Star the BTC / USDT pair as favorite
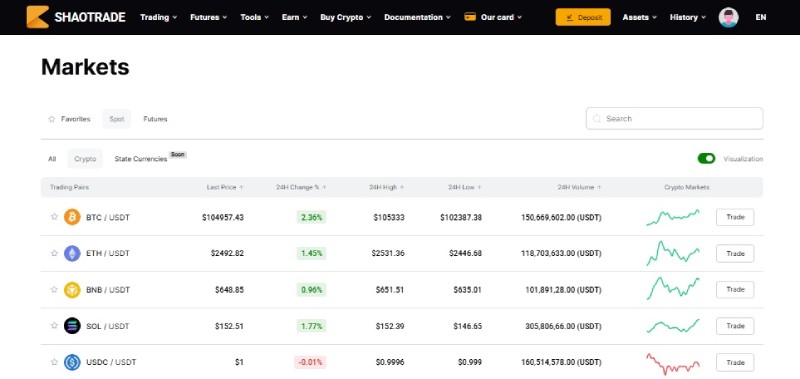Screen dimensions: 800x379 54,217
